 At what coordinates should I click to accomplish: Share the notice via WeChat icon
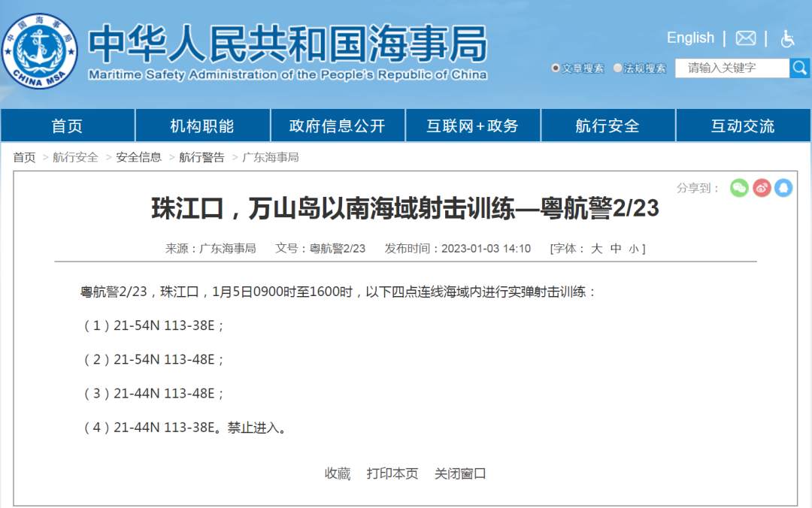coord(739,188)
